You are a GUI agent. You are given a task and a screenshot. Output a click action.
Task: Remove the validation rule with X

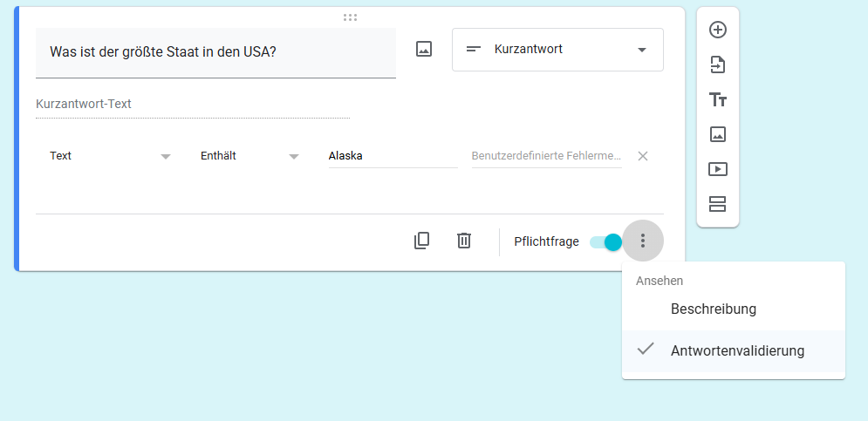click(643, 156)
